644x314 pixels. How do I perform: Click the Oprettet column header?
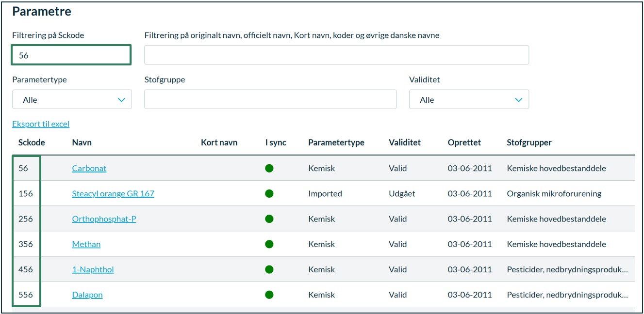[x=464, y=142]
